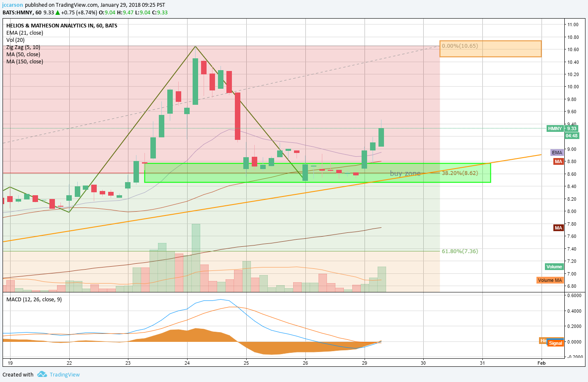Click the 38.20%(8.62) Fibonacci label
The image size is (588, 382).
pos(460,173)
